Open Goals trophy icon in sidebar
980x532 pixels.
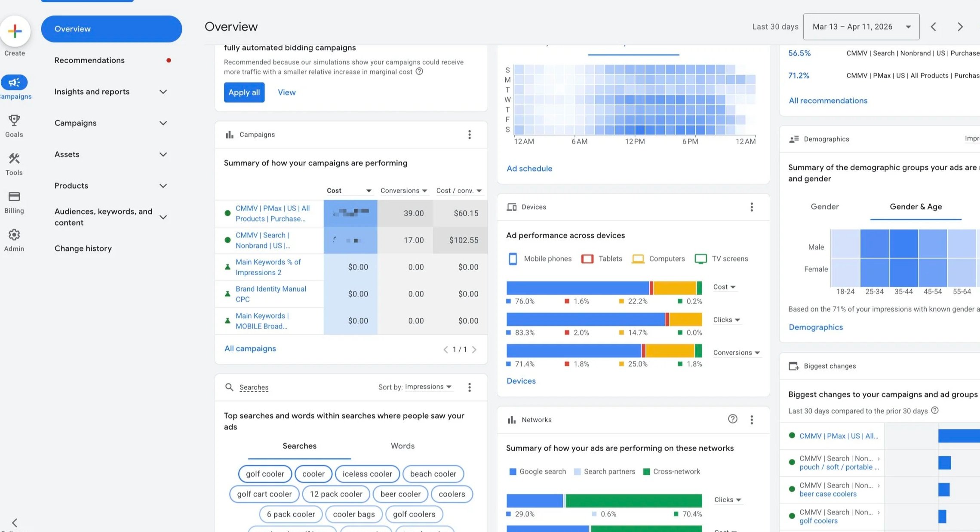(x=14, y=120)
